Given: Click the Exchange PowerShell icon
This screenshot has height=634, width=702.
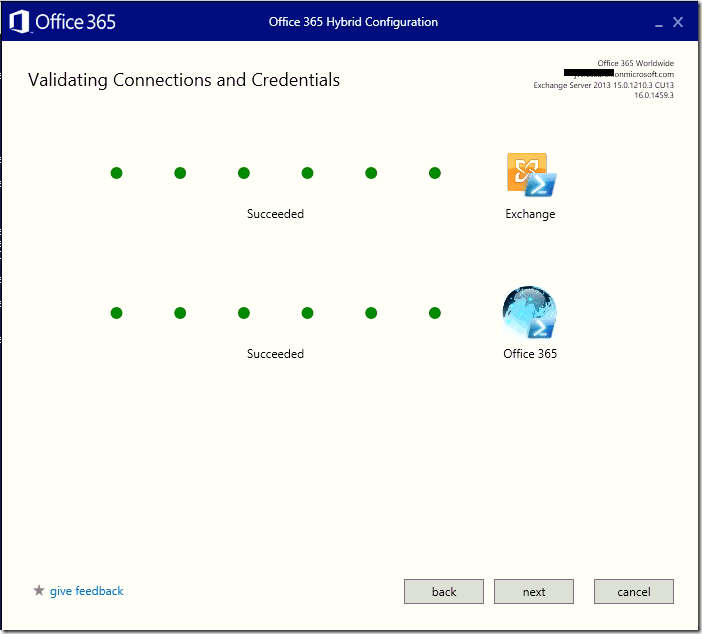Looking at the screenshot, I should [x=531, y=175].
